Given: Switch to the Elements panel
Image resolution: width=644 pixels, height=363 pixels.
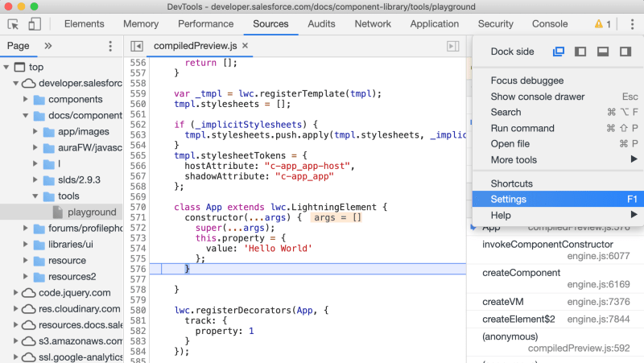Looking at the screenshot, I should click(x=85, y=24).
